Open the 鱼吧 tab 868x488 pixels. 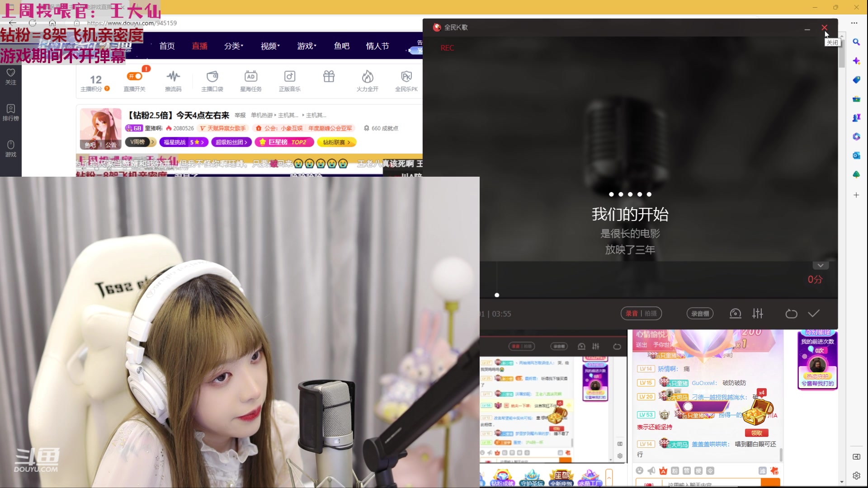coord(342,46)
